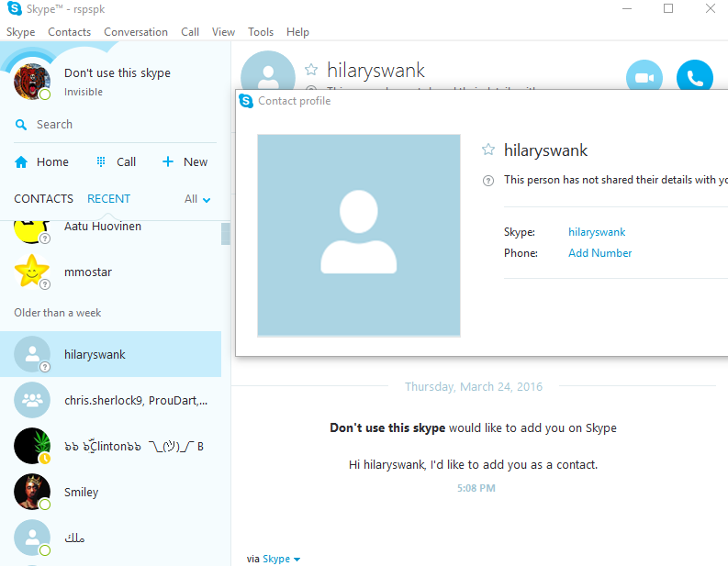Click the New label text
Image resolution: width=728 pixels, height=566 pixels.
[x=196, y=162]
